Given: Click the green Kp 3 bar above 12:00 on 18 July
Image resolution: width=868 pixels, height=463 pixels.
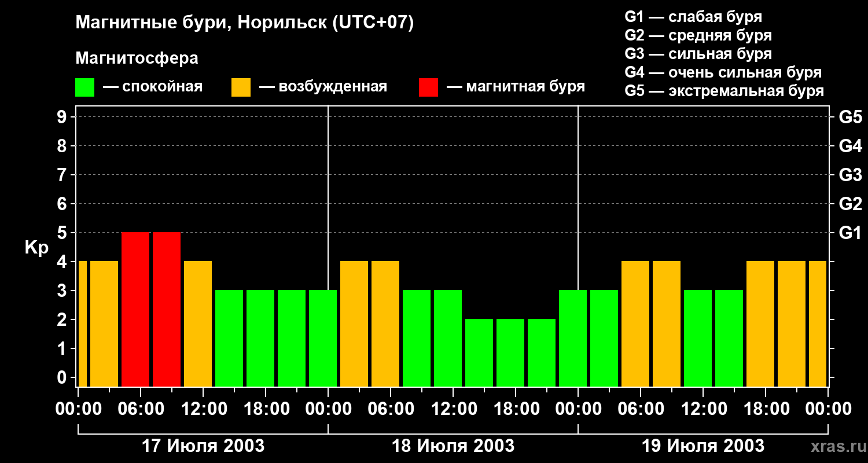Looking at the screenshot, I should point(448,339).
